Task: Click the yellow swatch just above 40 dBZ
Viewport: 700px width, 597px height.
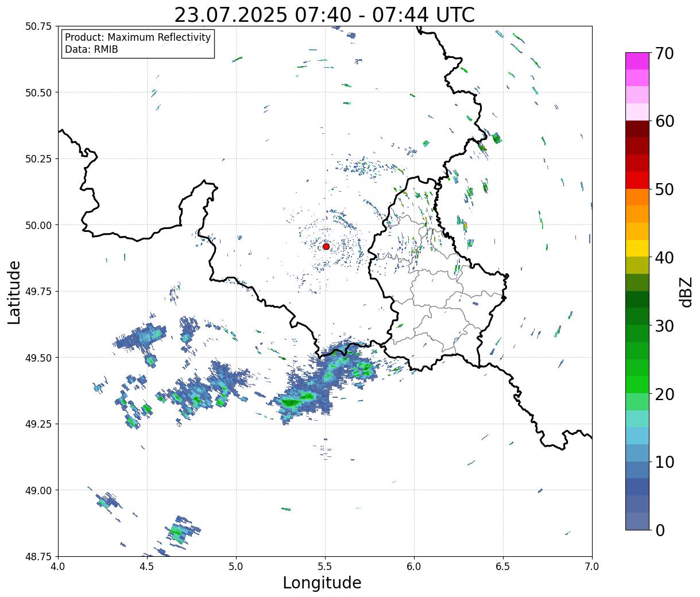Action: click(637, 249)
